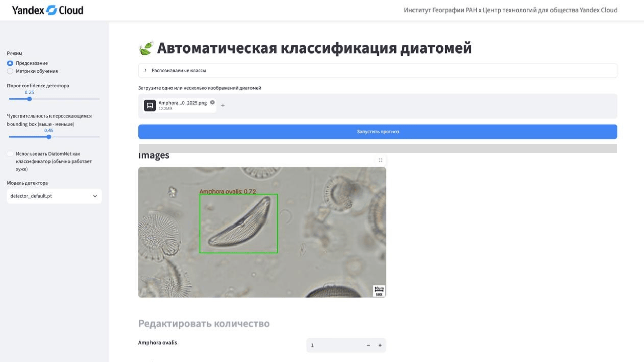
Task: Click the Amphora ovalis quantity input field
Action: (x=335, y=345)
